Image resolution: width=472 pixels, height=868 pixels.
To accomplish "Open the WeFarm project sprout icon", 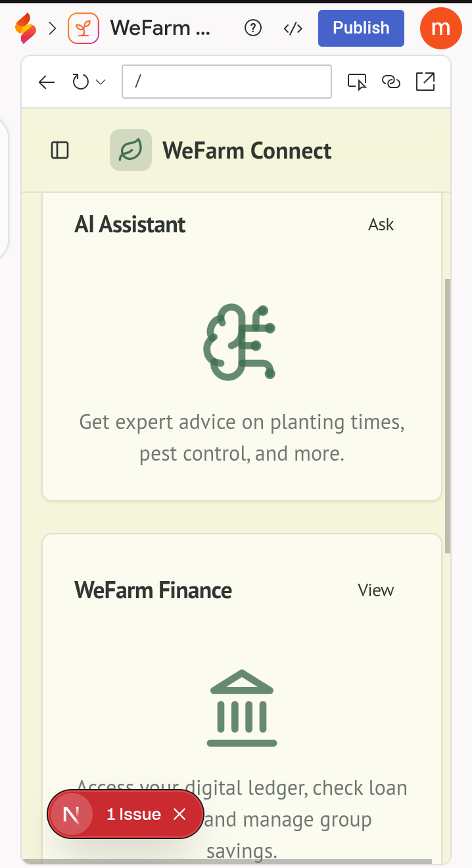I will [83, 28].
